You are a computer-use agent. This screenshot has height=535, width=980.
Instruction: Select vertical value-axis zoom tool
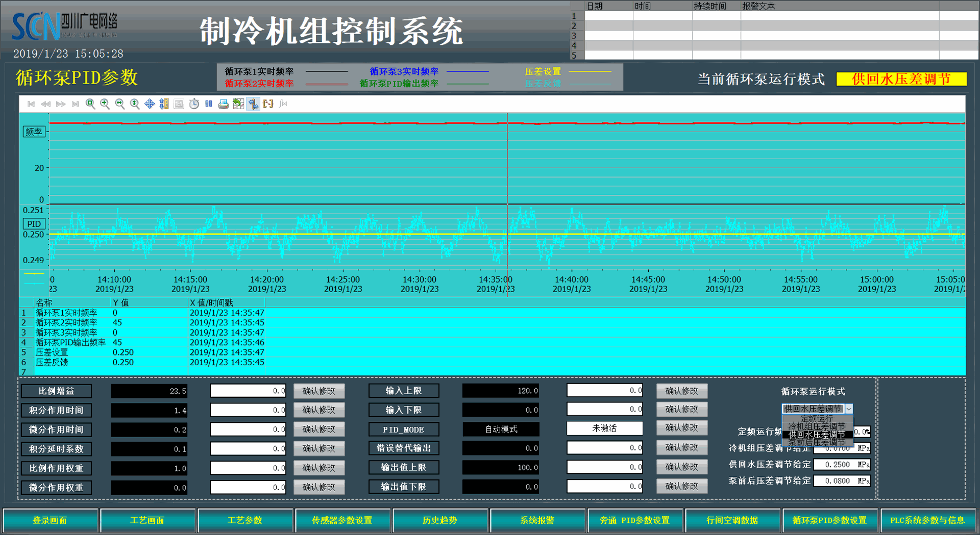click(135, 104)
